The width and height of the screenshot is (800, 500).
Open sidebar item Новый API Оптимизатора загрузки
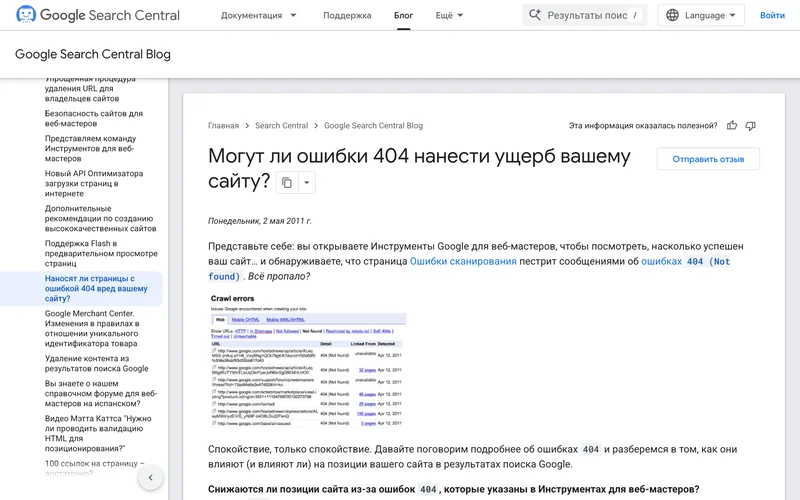(x=94, y=184)
